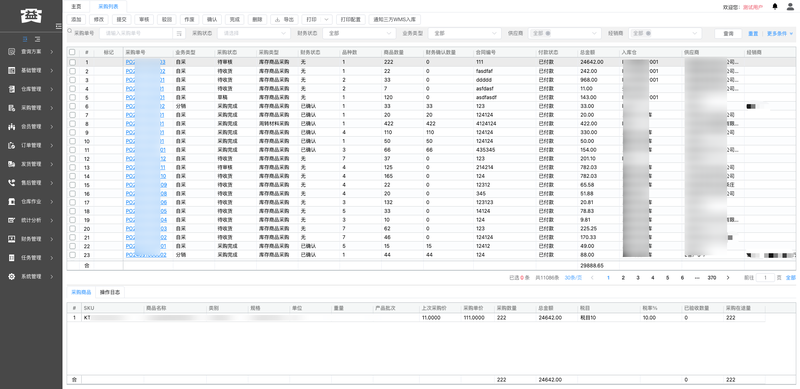The image size is (800, 389).
Task: Switch to the 采购商品 tab
Action: coord(81,293)
